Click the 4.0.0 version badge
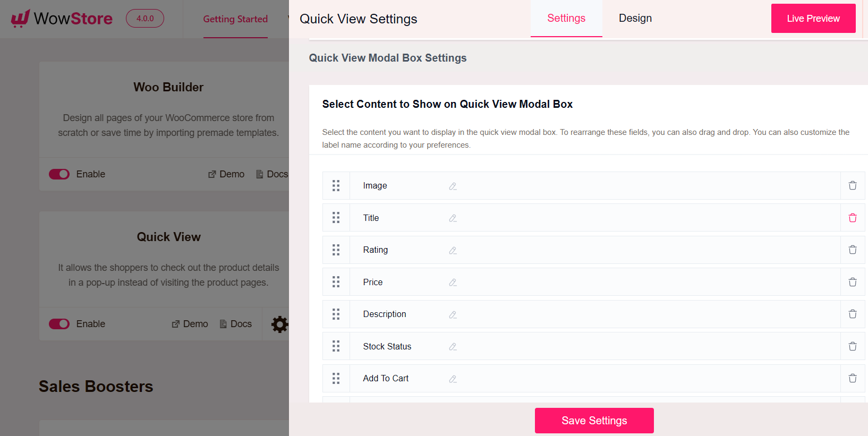 pos(144,18)
